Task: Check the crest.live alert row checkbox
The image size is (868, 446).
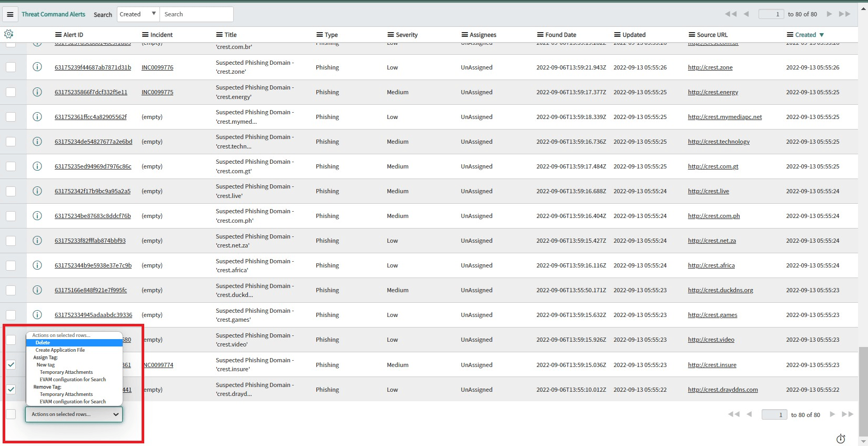Action: 11,191
